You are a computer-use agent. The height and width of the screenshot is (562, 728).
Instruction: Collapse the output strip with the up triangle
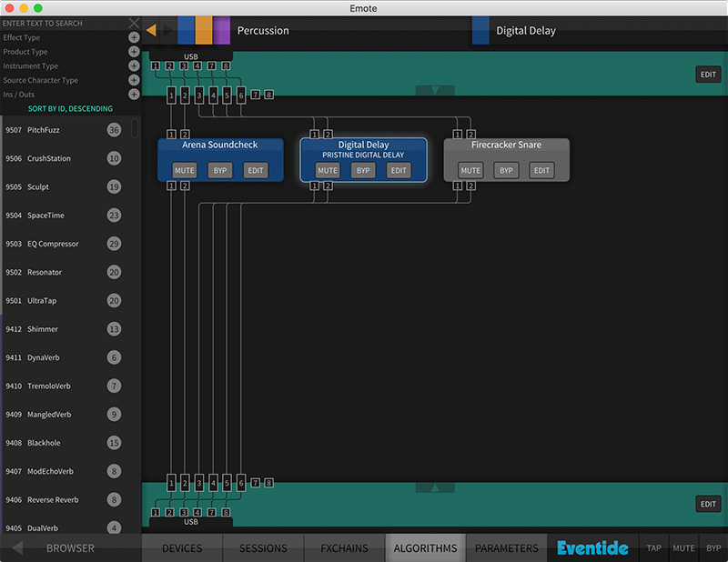pos(435,487)
